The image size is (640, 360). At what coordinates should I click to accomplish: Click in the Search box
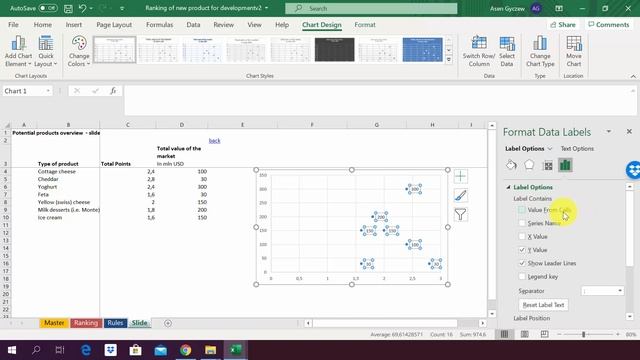(x=371, y=8)
